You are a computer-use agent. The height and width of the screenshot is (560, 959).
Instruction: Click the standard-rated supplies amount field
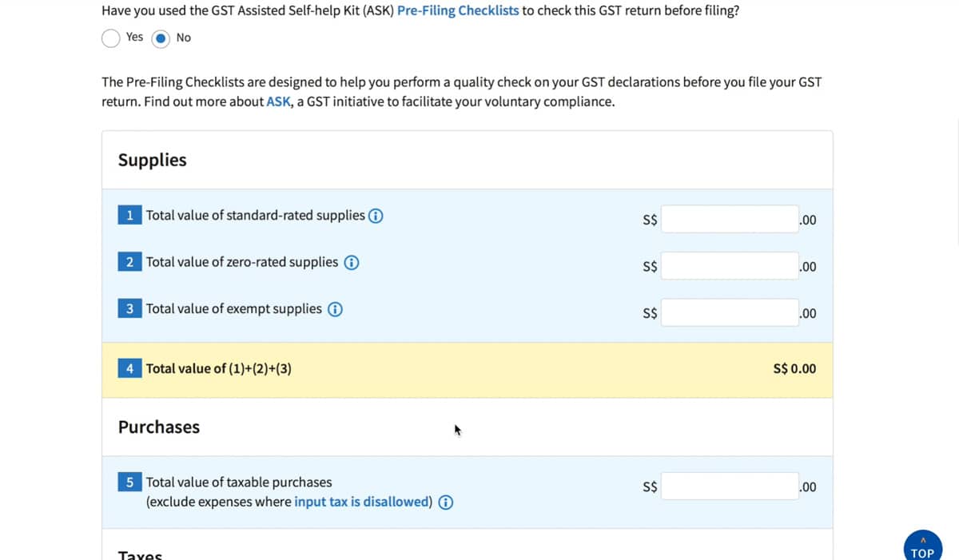coord(729,220)
